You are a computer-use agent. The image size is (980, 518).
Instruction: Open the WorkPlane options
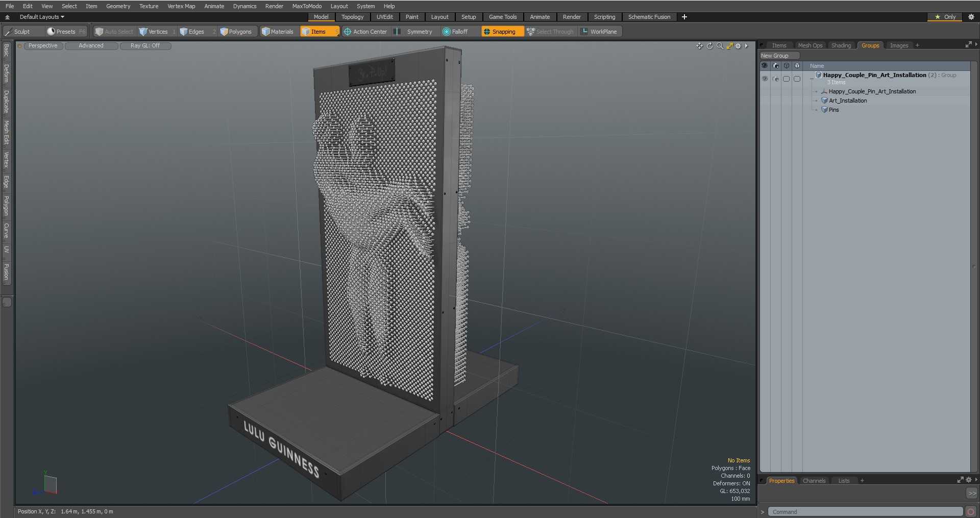[599, 32]
